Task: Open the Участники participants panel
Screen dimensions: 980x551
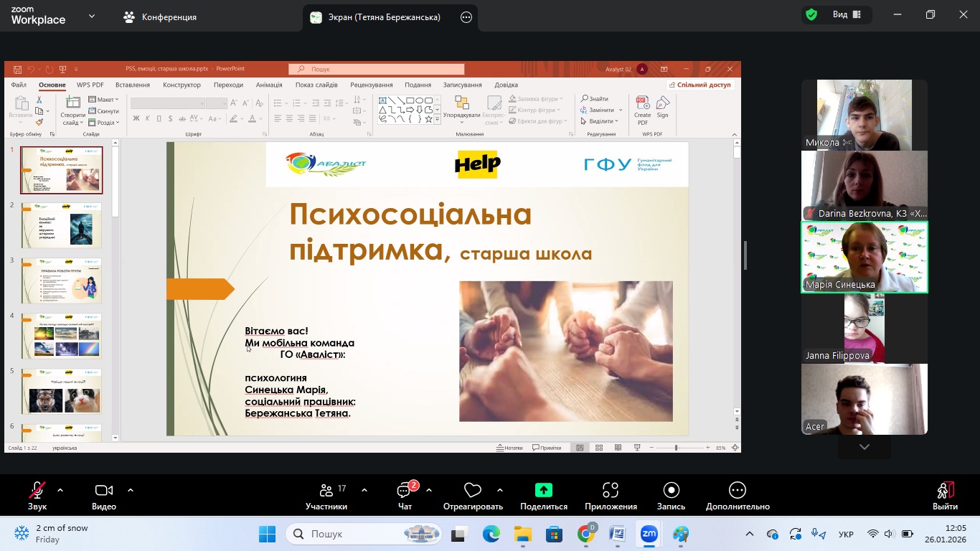Action: coord(326,491)
